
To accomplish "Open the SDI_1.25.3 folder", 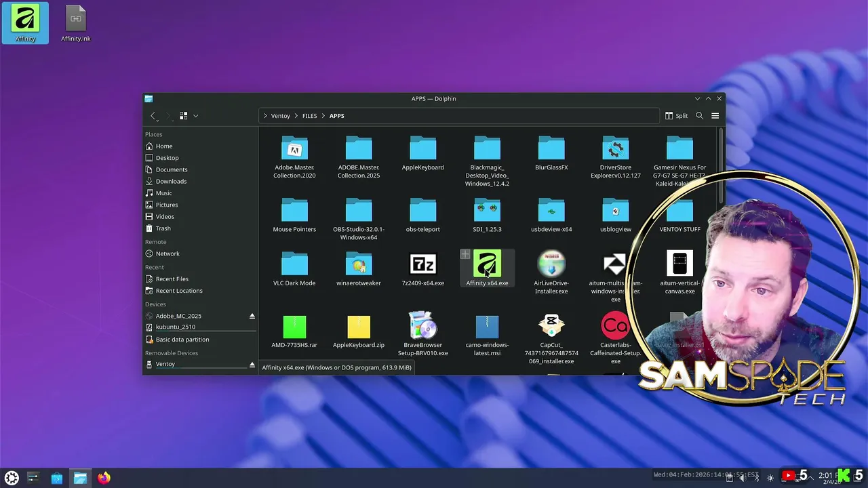I will 487,216.
